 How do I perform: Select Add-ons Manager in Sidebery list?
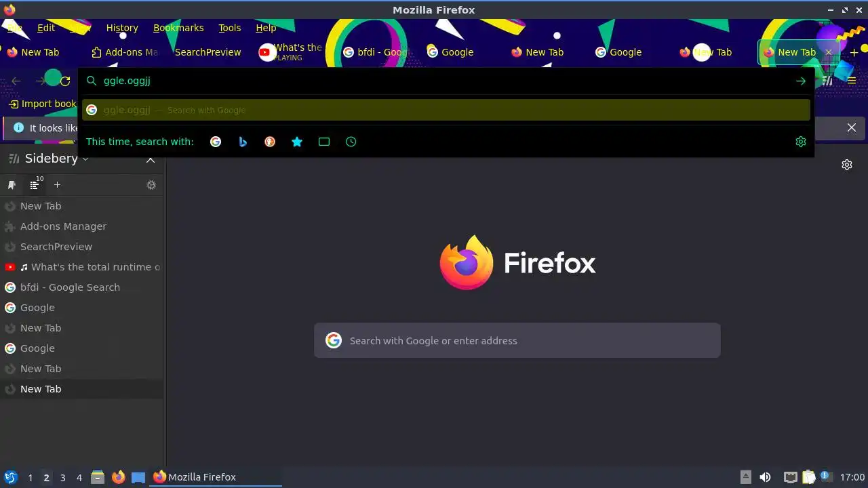[81, 226]
